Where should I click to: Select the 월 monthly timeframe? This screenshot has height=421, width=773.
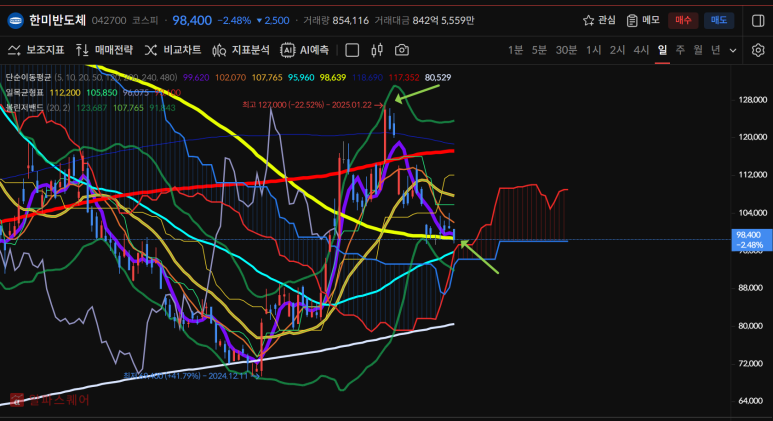pos(698,50)
